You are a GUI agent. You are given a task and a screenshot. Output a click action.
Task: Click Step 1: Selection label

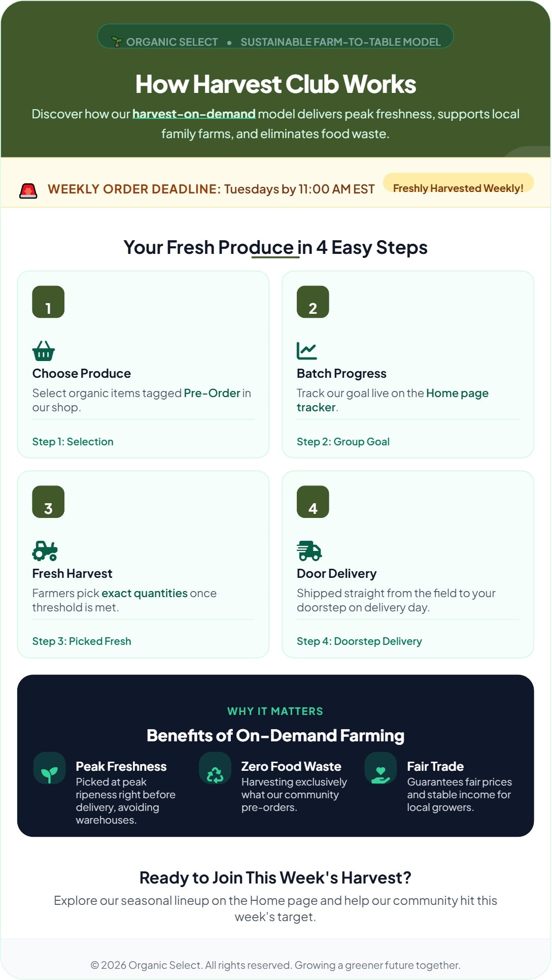[73, 442]
